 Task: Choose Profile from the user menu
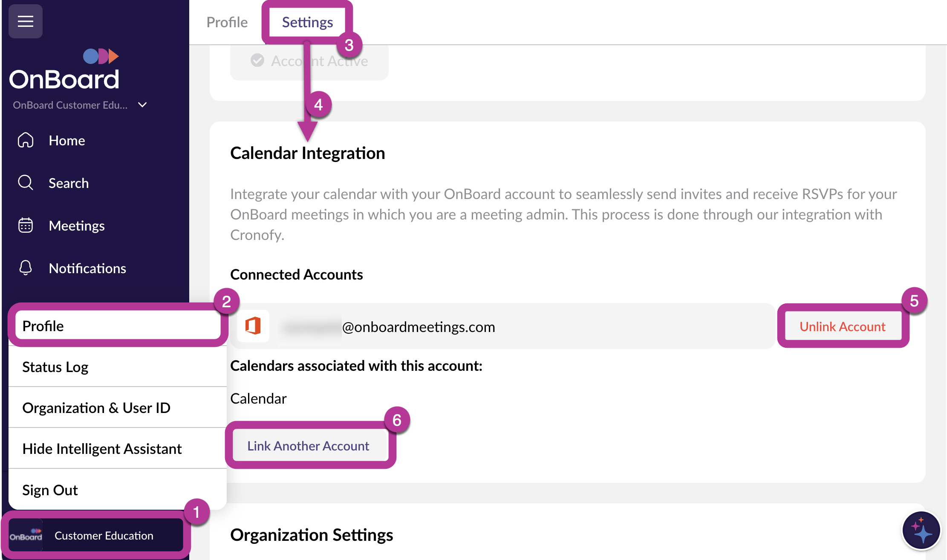117,326
